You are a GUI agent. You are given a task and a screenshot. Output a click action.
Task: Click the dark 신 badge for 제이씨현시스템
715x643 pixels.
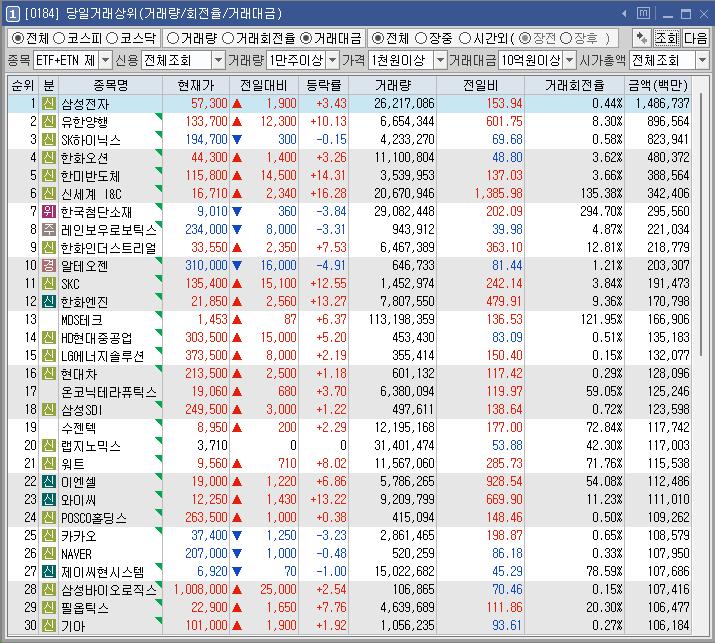(x=49, y=571)
